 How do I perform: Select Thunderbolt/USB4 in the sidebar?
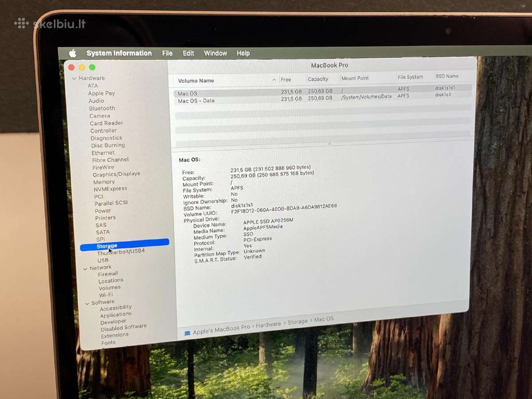pos(121,252)
